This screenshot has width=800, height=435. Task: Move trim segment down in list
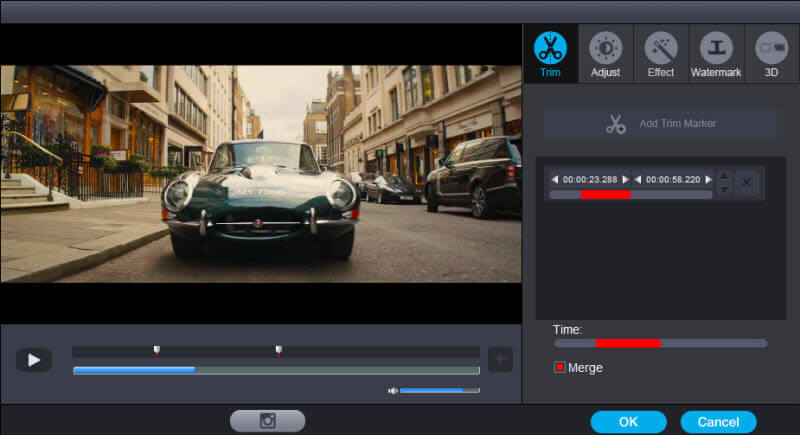pos(723,189)
